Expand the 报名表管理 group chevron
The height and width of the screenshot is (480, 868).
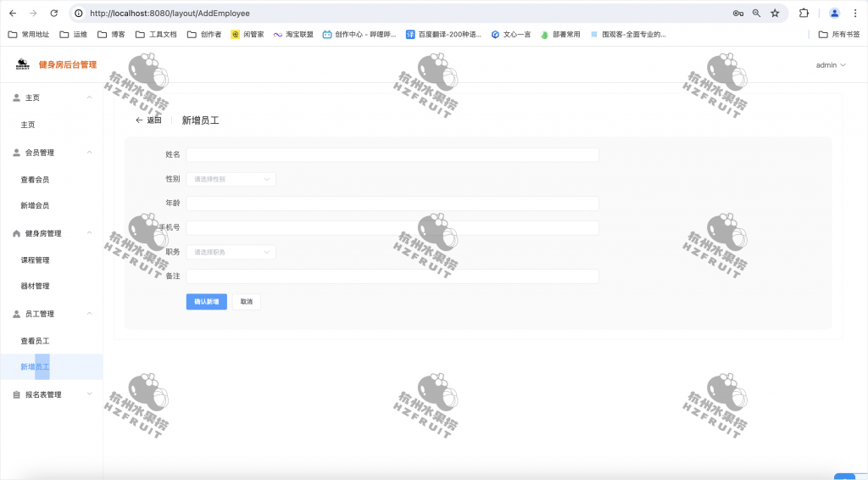89,394
